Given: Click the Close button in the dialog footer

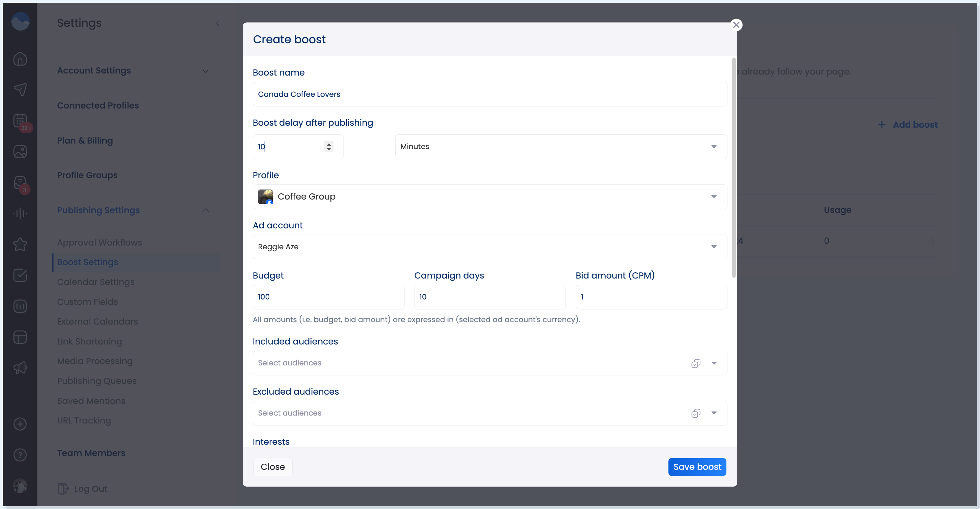Looking at the screenshot, I should coord(272,467).
